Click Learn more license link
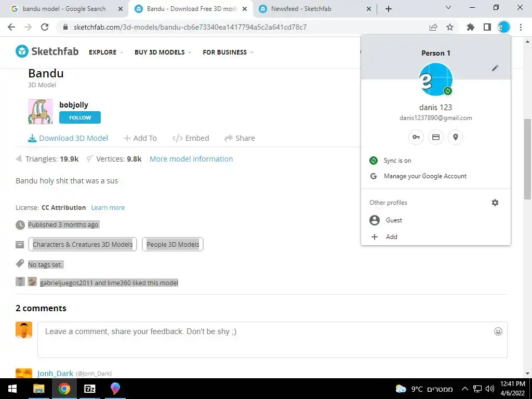 [108, 207]
